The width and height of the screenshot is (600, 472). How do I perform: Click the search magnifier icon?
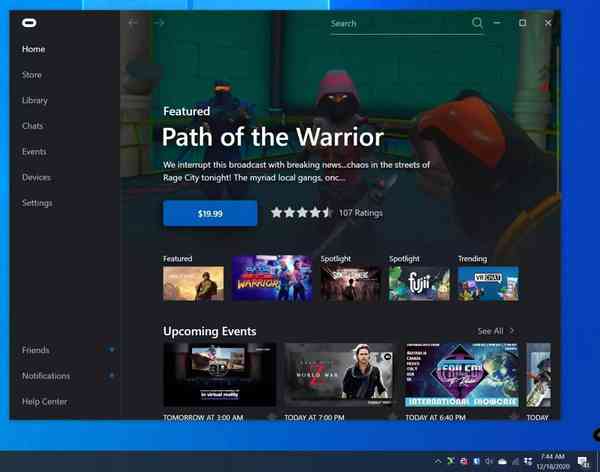pyautogui.click(x=478, y=23)
